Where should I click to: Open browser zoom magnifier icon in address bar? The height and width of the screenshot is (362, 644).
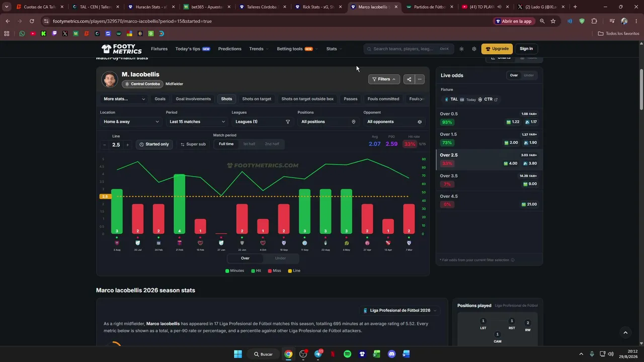point(542,21)
